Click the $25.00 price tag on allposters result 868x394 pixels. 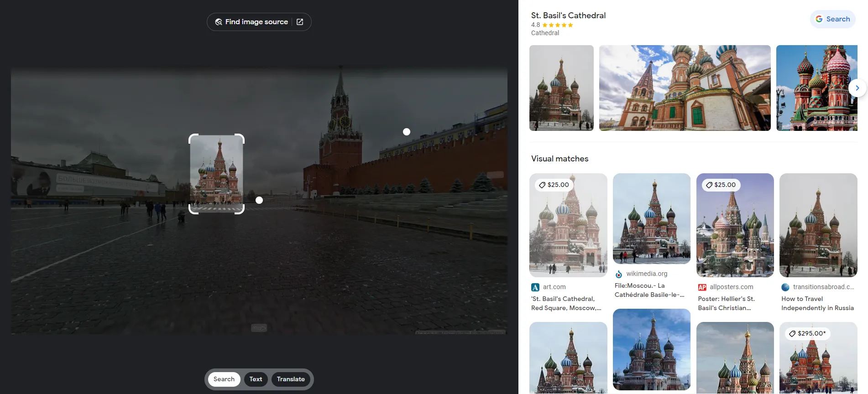721,185
